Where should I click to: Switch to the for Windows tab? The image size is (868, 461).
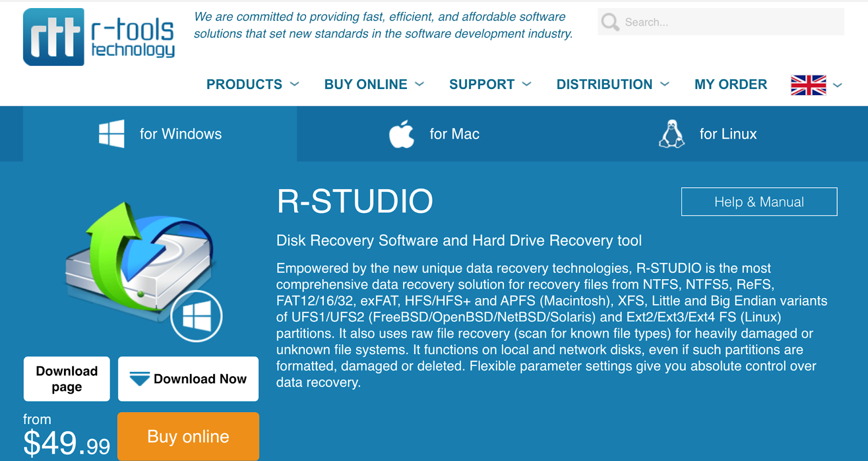(160, 134)
